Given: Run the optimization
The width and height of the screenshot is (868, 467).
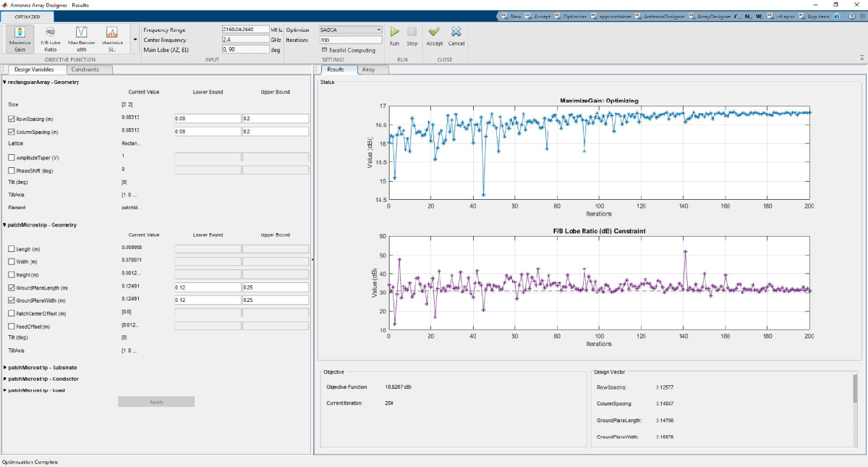Looking at the screenshot, I should [x=394, y=35].
